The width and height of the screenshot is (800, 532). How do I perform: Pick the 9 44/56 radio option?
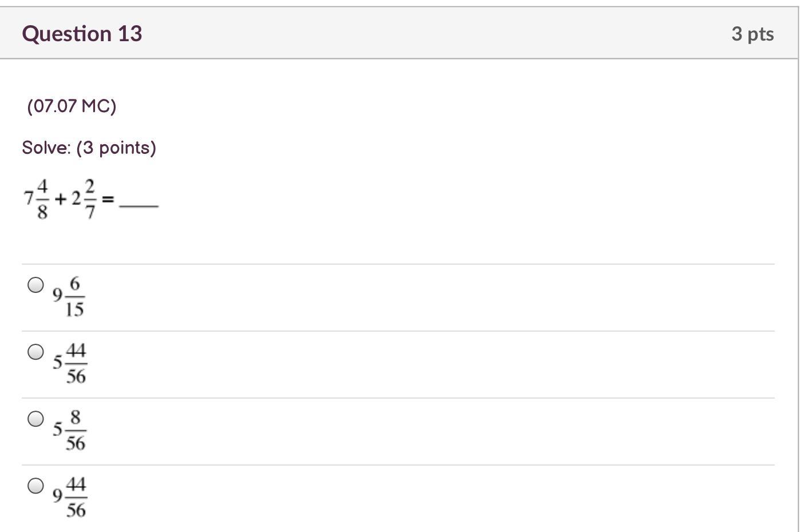click(35, 486)
